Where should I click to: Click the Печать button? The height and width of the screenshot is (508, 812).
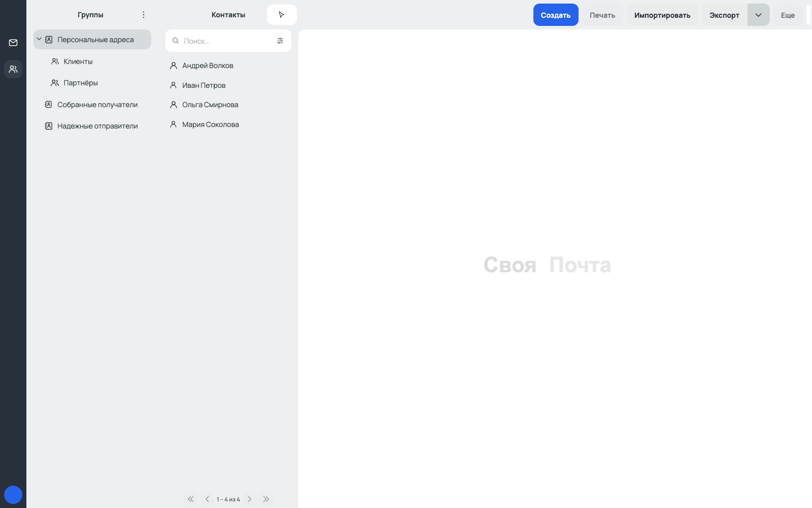(602, 15)
